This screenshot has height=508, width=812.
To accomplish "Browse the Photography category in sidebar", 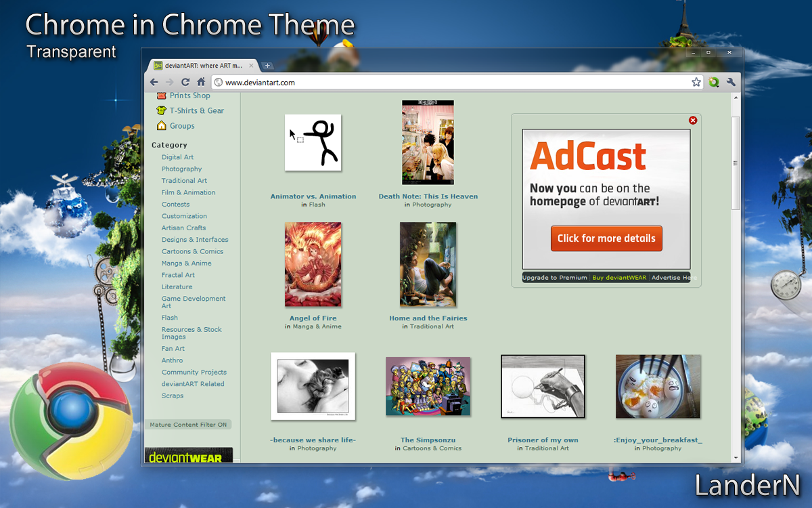I will point(181,169).
